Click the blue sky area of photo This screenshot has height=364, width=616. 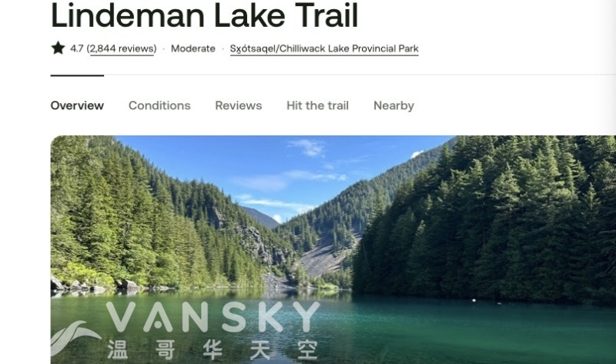(x=283, y=169)
